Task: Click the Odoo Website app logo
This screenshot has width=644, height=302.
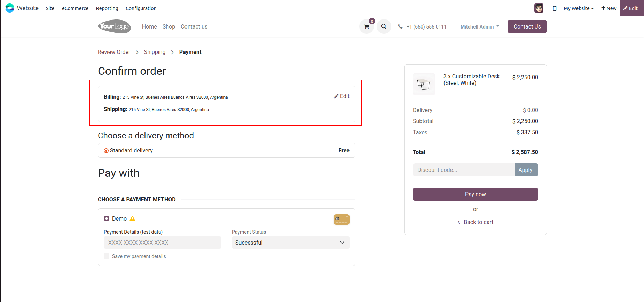Action: [10, 8]
